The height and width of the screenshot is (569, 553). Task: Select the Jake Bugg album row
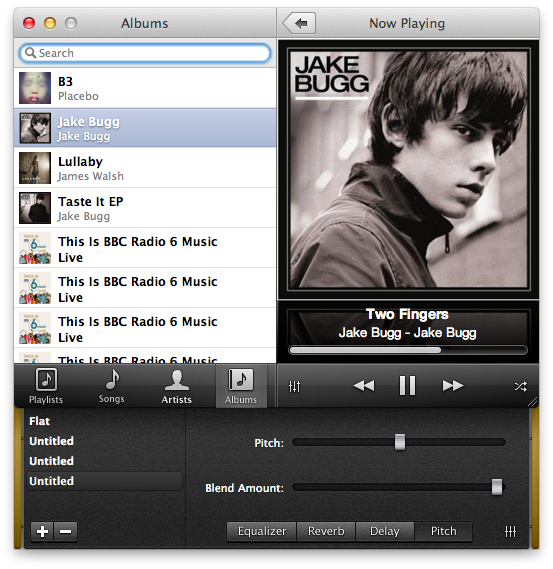145,128
